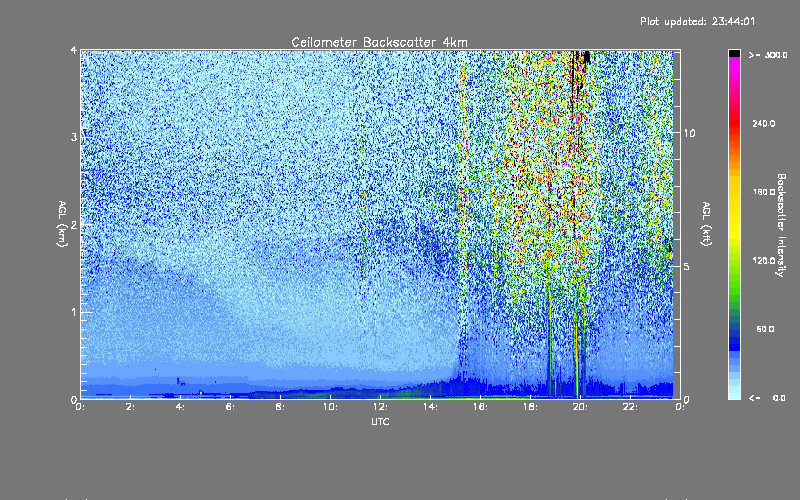Screen dimensions: 800x500
Task: Click the '<= 0.0' colorbar value
Action: pyautogui.click(x=767, y=397)
